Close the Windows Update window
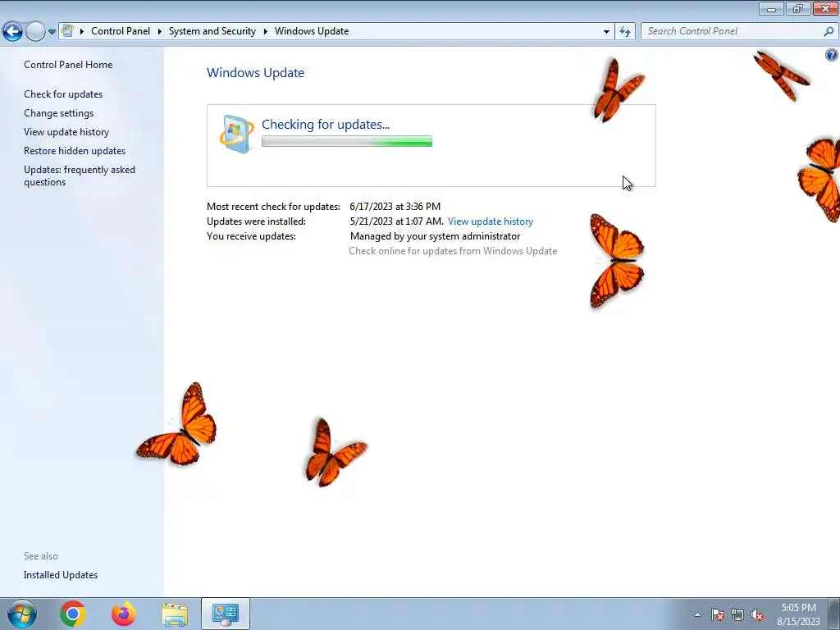The height and width of the screenshot is (630, 840). click(x=825, y=8)
